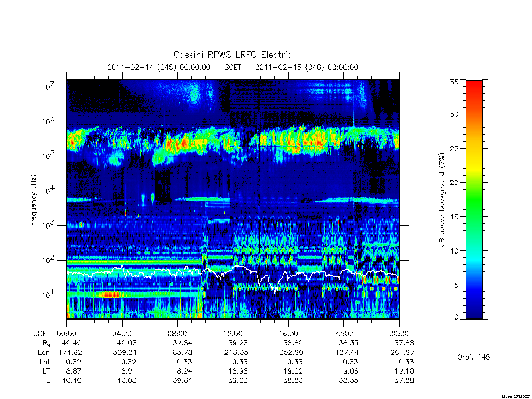The height and width of the screenshot is (399, 532).
Task: Click the LT row label
Action: click(x=46, y=371)
